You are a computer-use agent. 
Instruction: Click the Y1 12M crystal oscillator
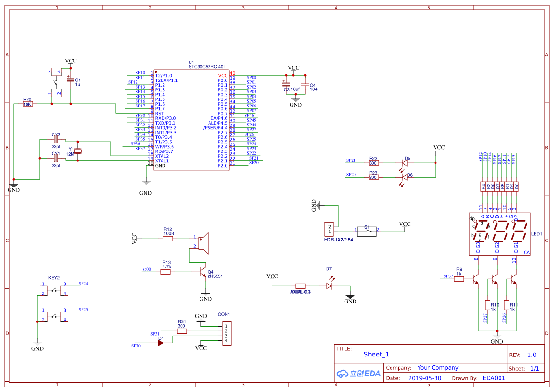(78, 151)
